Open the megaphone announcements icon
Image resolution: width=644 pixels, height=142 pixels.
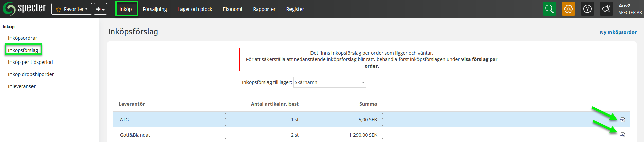(x=606, y=9)
